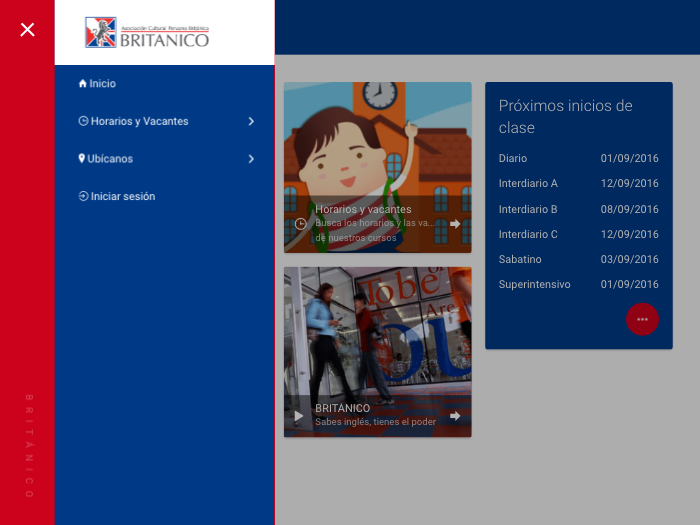Click the arrow on BRITÁNICO card
This screenshot has height=525, width=700.
pos(455,416)
